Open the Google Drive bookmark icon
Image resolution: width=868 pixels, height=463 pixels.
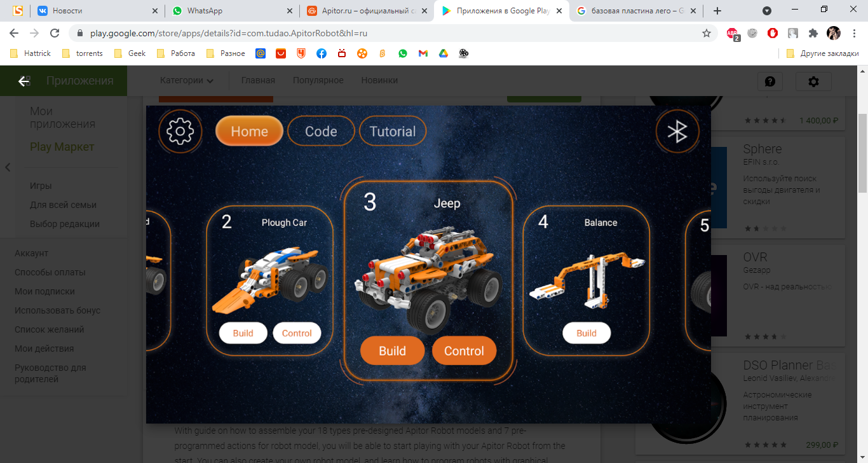(444, 53)
